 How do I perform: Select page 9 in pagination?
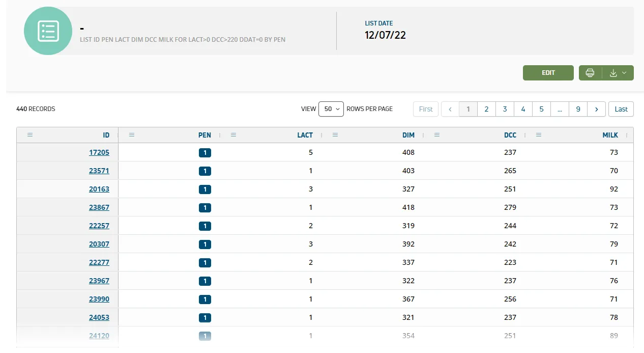[x=578, y=109]
